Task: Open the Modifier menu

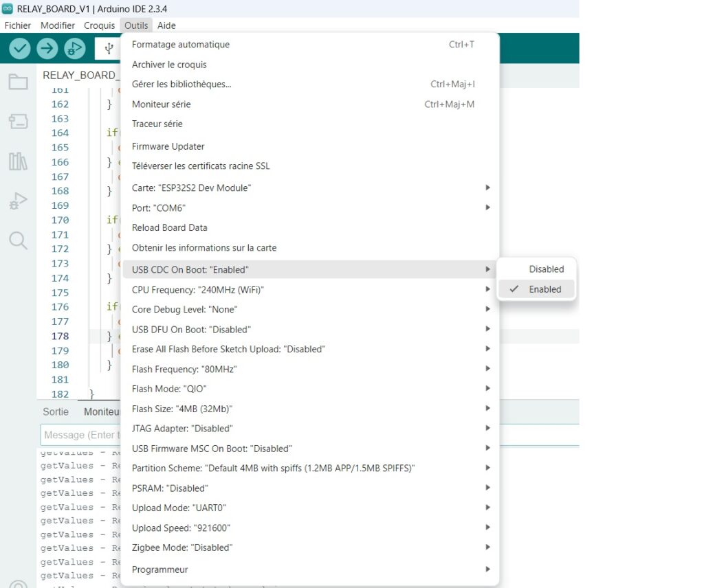Action: click(58, 25)
